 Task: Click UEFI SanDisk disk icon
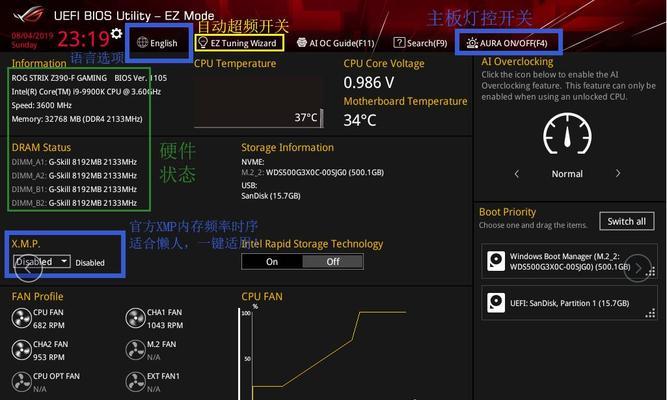click(496, 303)
